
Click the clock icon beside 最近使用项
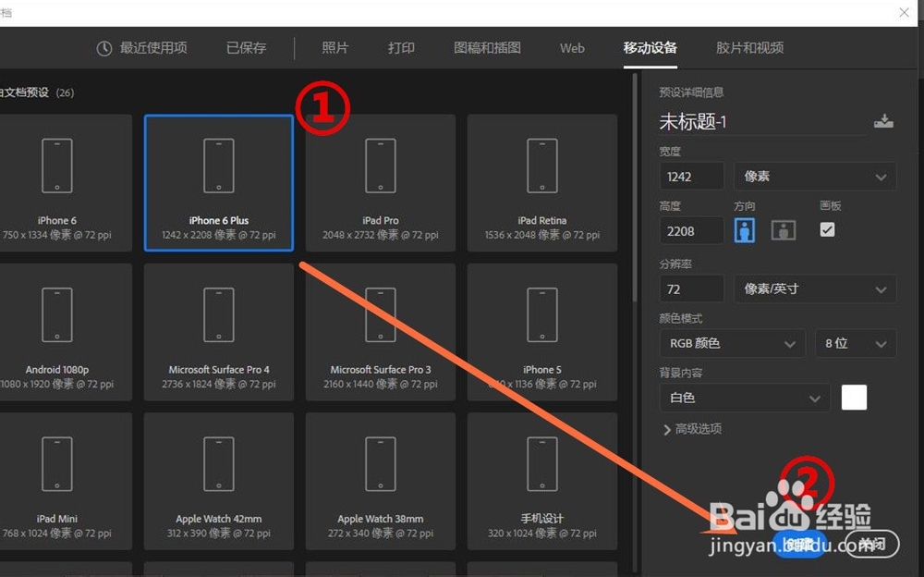[104, 48]
